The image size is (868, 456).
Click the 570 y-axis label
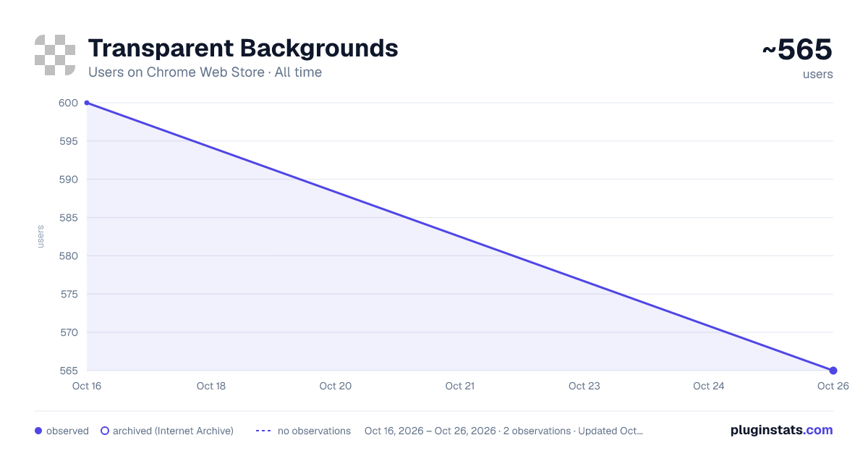tap(68, 333)
